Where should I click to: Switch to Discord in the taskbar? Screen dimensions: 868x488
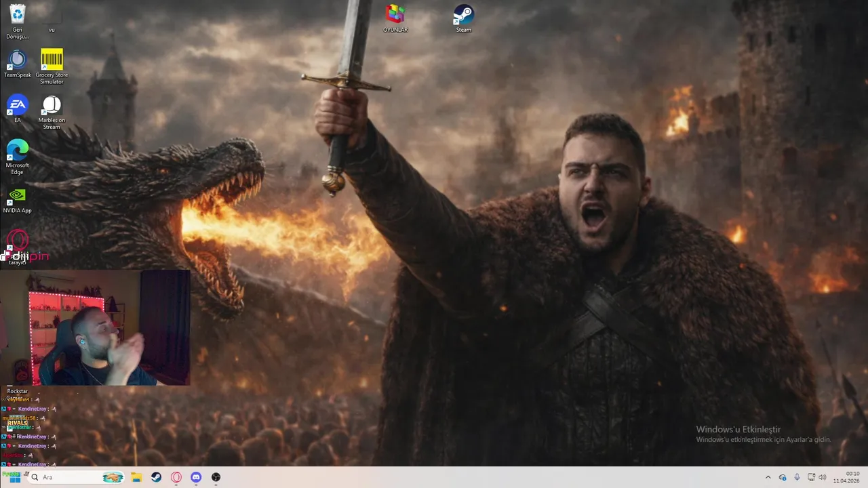tap(196, 477)
